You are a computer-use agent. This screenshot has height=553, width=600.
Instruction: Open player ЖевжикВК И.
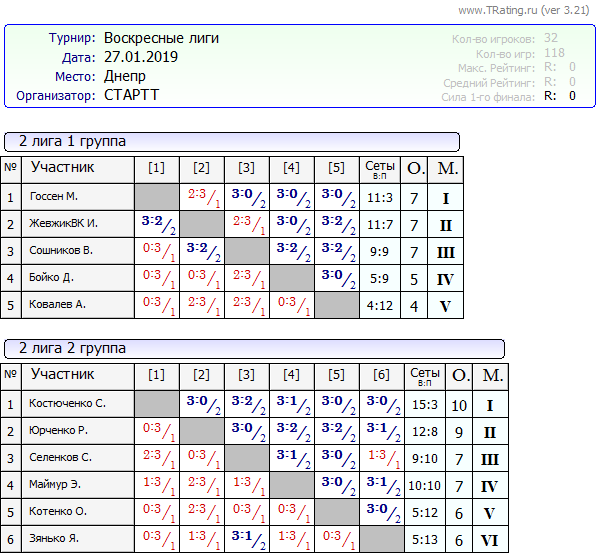(62, 223)
